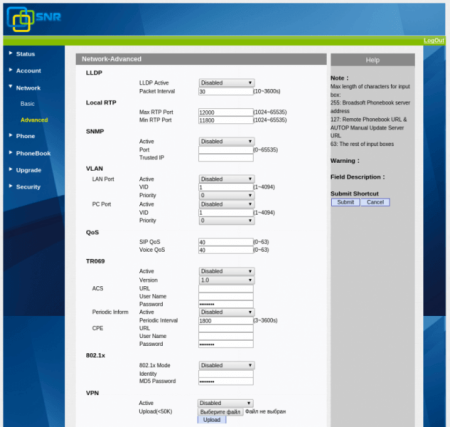
Task: Edit the PC Port VID field
Action: 226,213
